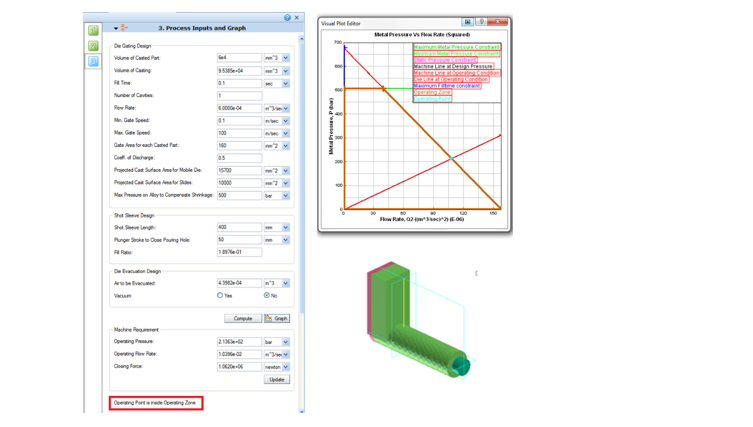
Task: Click Projected Cast Surface Area for Mobile Die field
Action: point(239,171)
